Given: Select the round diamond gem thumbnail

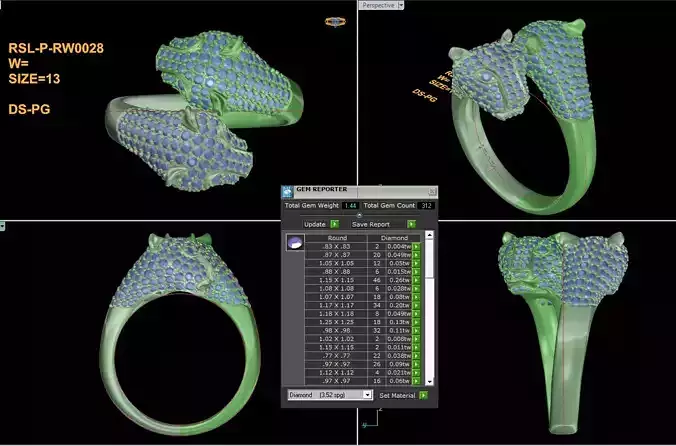Looking at the screenshot, I should tap(295, 243).
